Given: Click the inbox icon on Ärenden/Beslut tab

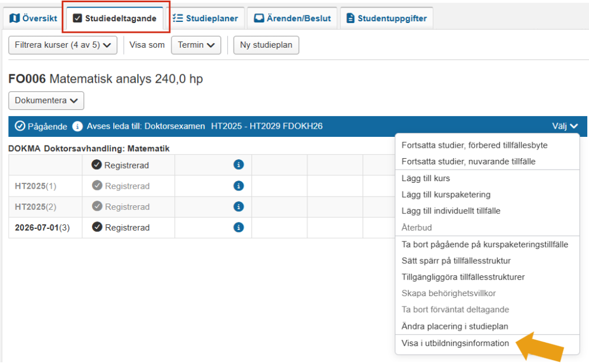Looking at the screenshot, I should 259,18.
